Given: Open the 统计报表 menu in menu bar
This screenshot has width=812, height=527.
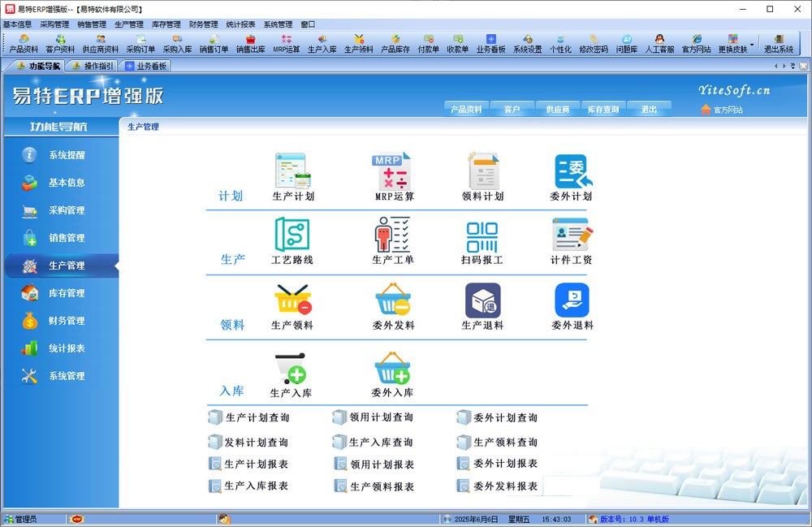Looking at the screenshot, I should (240, 24).
